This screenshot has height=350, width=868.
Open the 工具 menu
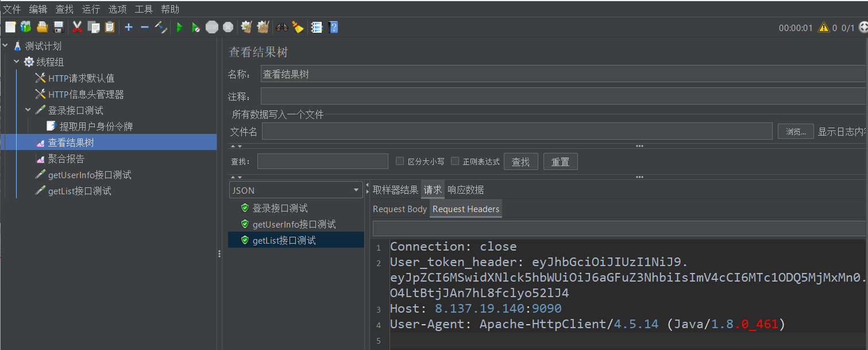point(144,9)
